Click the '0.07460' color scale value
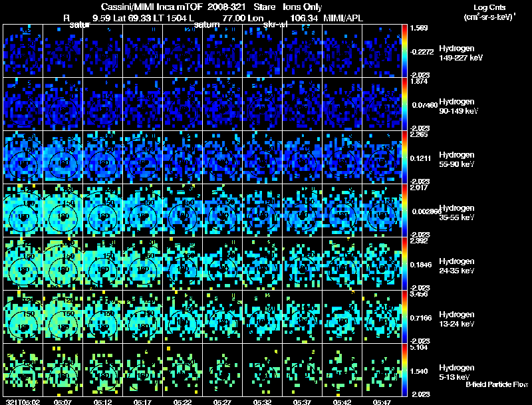This screenshot has height=405, width=532. click(x=425, y=105)
